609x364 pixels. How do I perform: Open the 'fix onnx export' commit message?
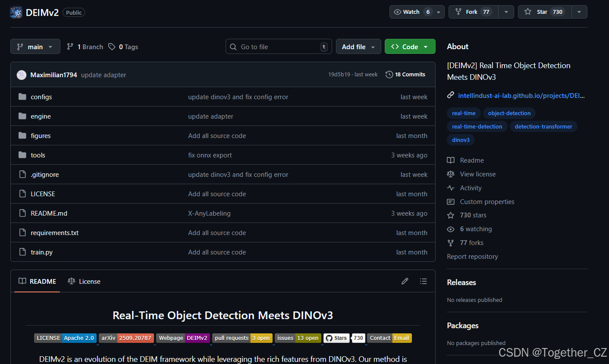point(210,155)
